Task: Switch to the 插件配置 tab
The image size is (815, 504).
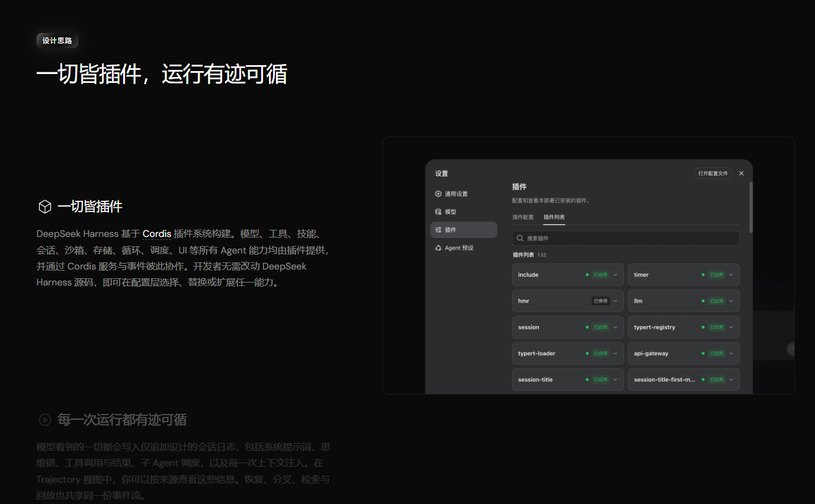Action: click(x=523, y=217)
